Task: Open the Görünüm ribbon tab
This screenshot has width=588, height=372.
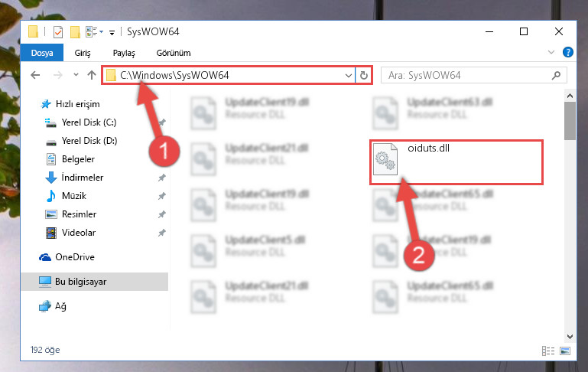Action: coord(174,53)
